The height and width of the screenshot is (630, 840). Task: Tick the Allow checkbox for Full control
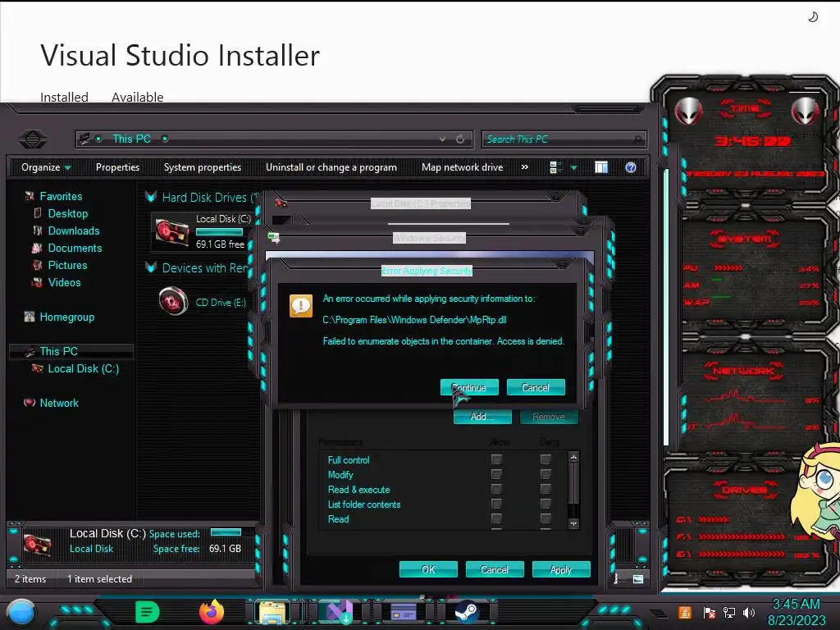tap(496, 459)
